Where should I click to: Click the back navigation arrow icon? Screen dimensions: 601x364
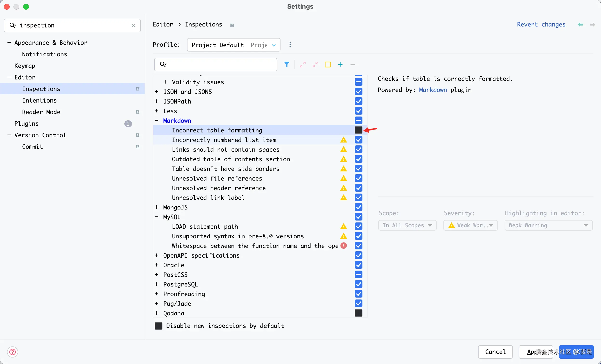pyautogui.click(x=580, y=25)
